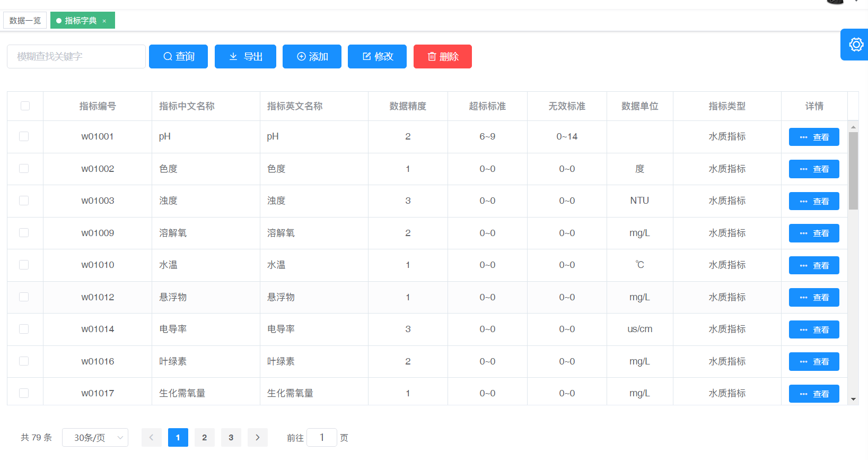Check the row w01016 checkbox
The image size is (868, 460).
coord(24,361)
